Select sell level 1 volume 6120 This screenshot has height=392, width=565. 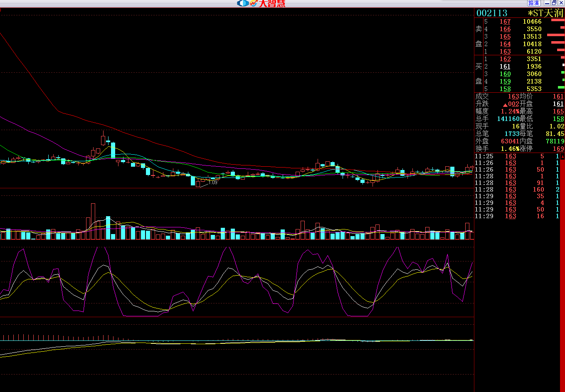534,52
